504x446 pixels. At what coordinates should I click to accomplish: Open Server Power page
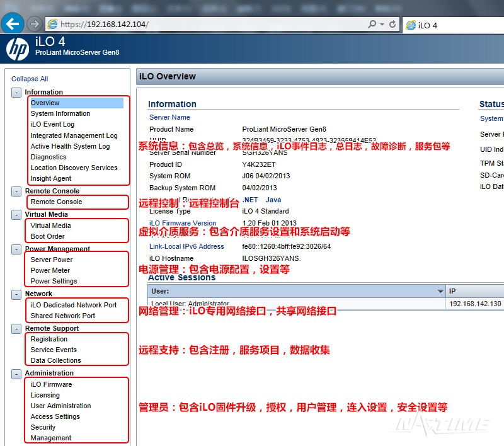tap(52, 260)
